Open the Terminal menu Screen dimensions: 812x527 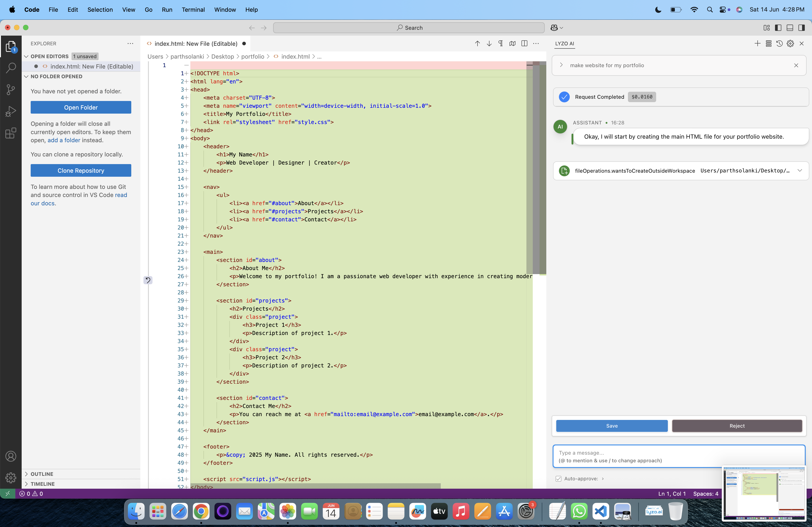pyautogui.click(x=193, y=9)
